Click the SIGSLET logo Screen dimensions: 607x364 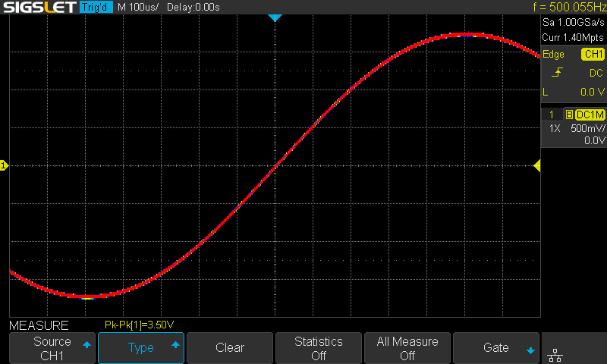tap(39, 7)
